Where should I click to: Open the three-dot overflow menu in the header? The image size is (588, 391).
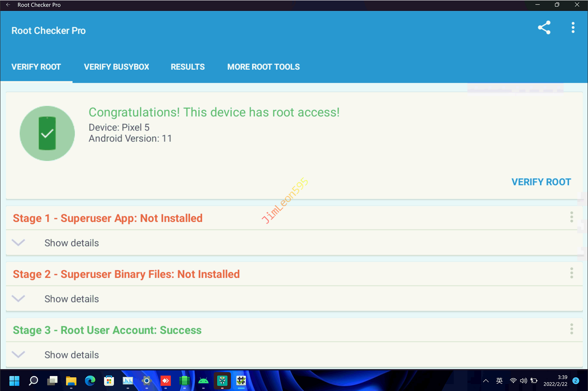(573, 27)
